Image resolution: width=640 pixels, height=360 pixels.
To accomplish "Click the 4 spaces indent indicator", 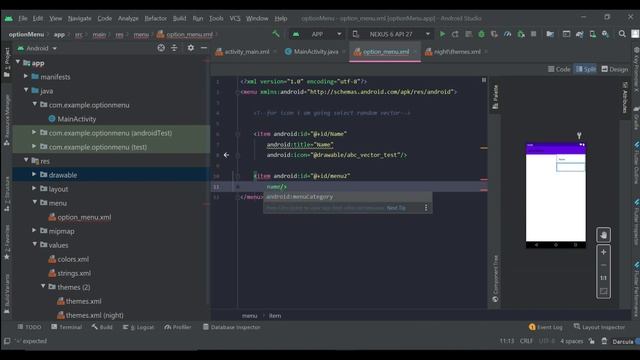I will pyautogui.click(x=571, y=341).
